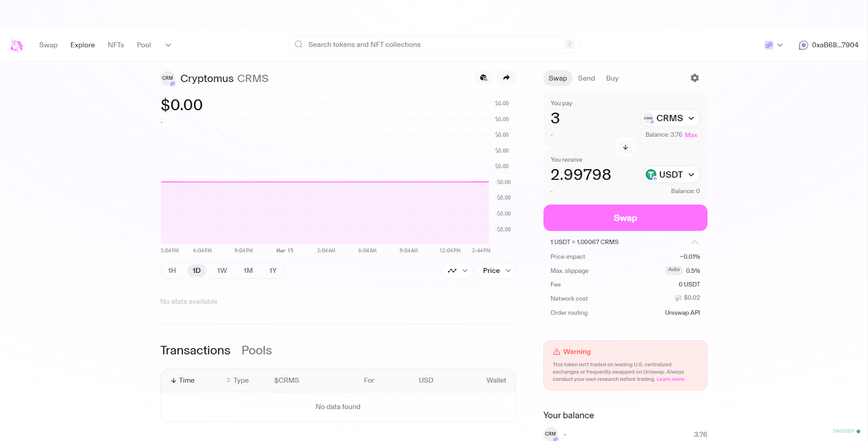Image resolution: width=868 pixels, height=441 pixels.
Task: Click the You pay amount field
Action: click(x=555, y=118)
